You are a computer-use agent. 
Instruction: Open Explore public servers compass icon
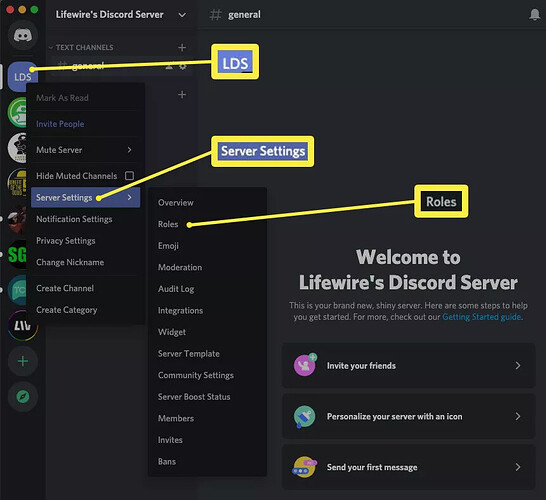click(23, 397)
